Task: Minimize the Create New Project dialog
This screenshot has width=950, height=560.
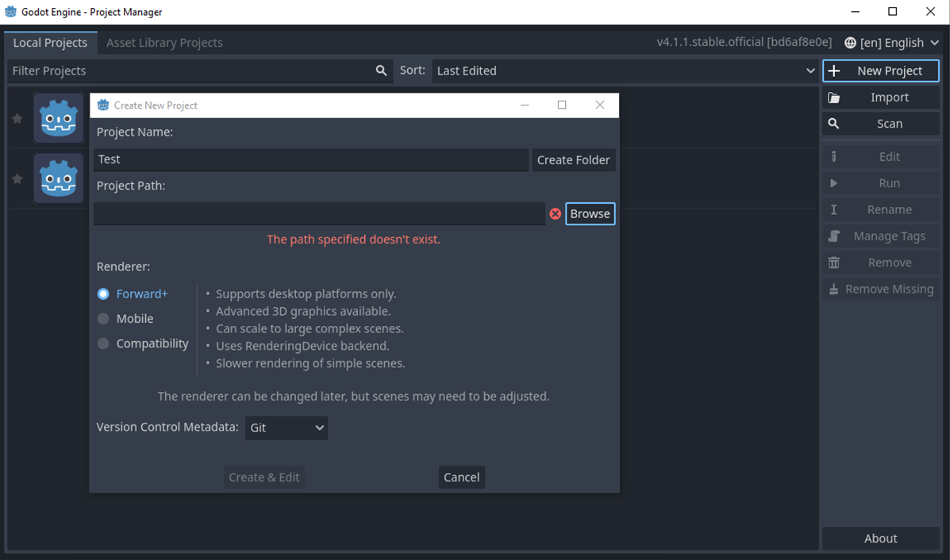Action: [x=525, y=105]
